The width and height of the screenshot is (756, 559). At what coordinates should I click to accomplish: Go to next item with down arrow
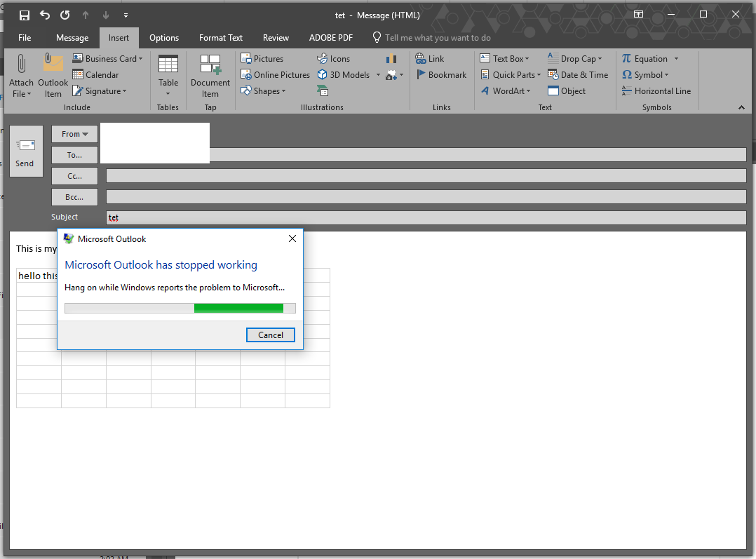(x=106, y=15)
